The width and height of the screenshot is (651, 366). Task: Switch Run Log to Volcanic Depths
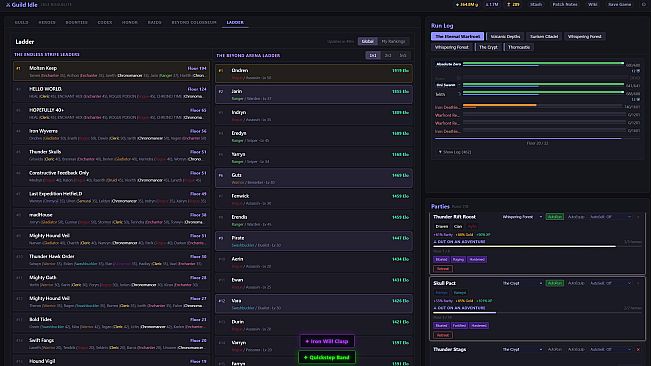point(505,37)
